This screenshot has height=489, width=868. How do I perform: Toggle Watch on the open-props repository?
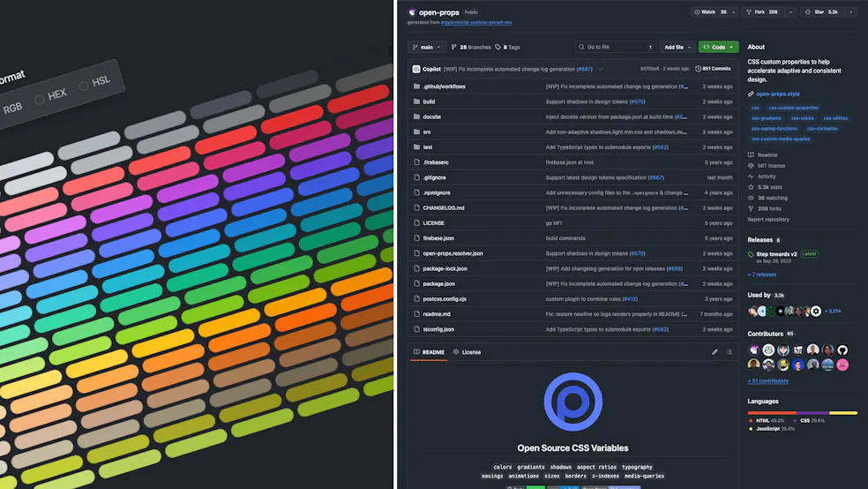[x=710, y=12]
